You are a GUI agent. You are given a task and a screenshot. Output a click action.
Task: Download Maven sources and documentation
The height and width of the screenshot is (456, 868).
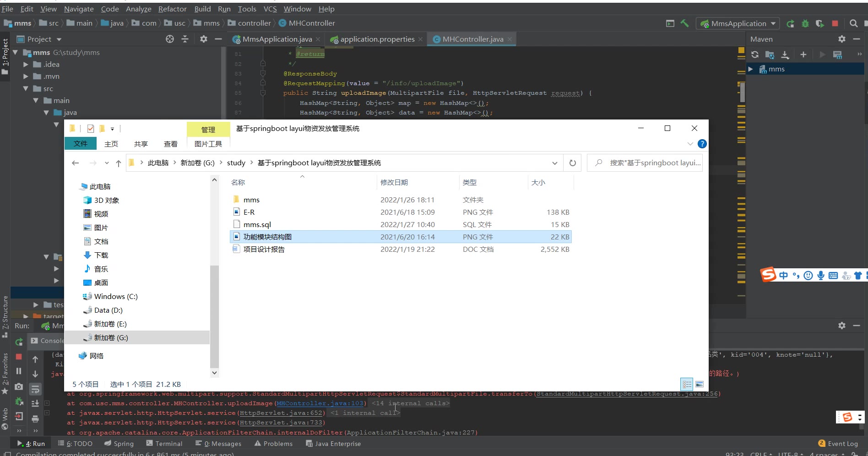pyautogui.click(x=785, y=54)
